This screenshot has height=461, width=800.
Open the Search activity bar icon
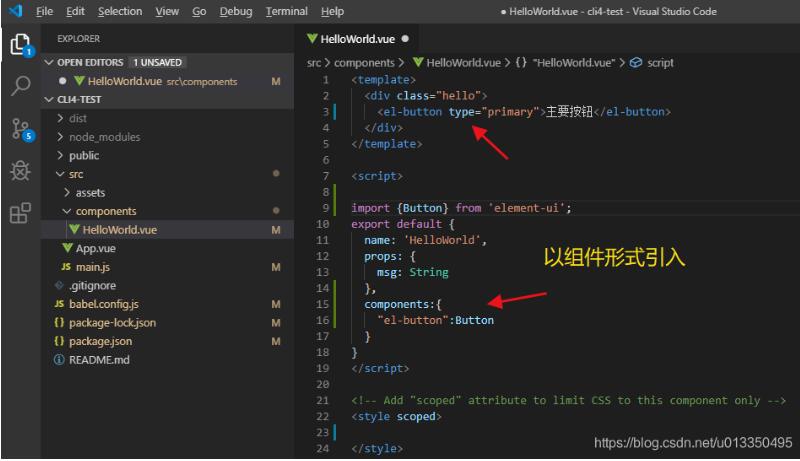[21, 86]
